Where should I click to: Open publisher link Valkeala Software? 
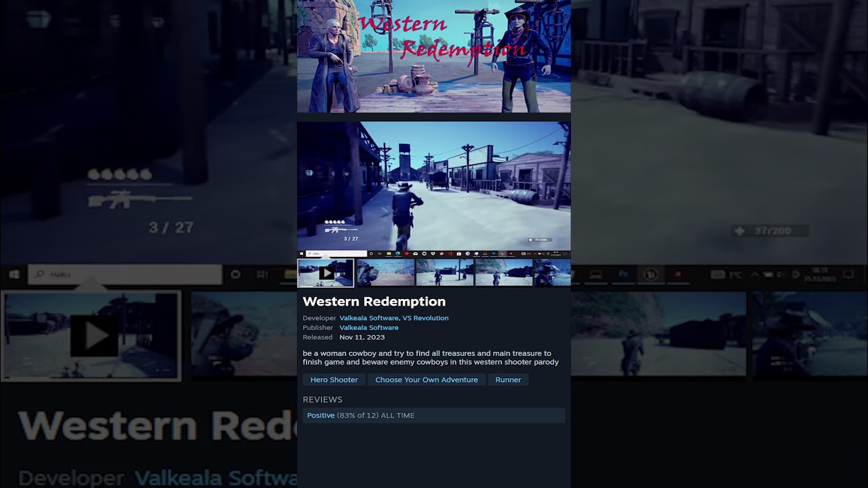coord(369,327)
